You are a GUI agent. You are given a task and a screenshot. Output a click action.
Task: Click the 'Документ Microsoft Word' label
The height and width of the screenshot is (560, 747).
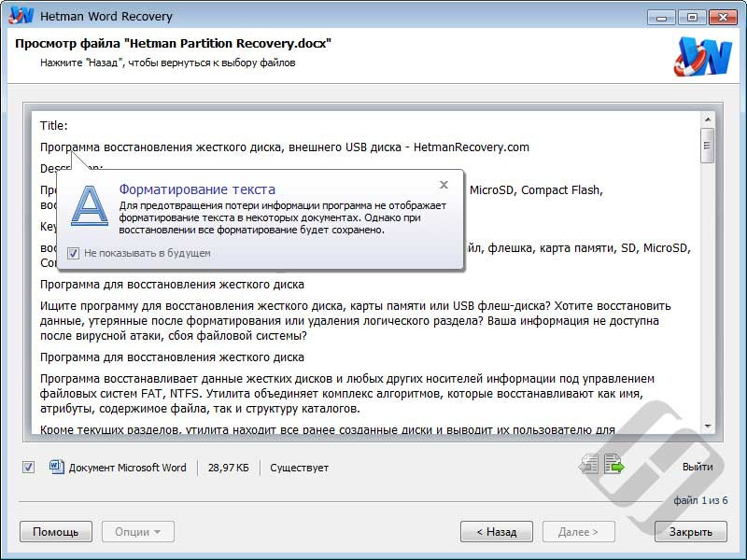pos(128,468)
